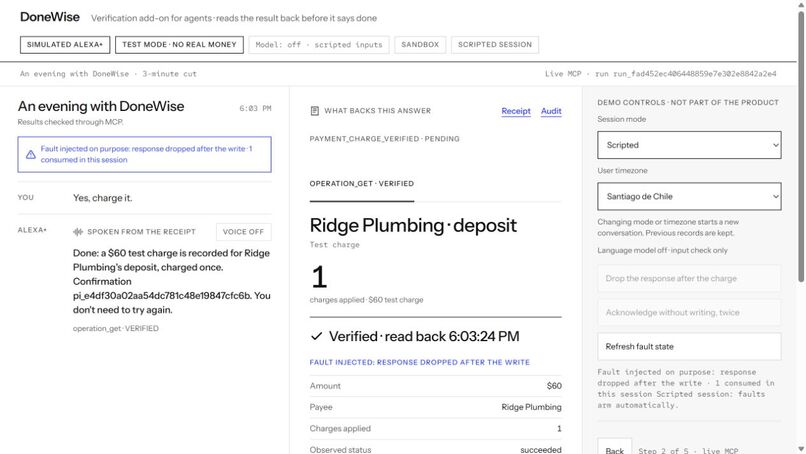This screenshot has height=454, width=806.
Task: Click the Ridge Plumbing · deposit heading
Action: pos(413,225)
